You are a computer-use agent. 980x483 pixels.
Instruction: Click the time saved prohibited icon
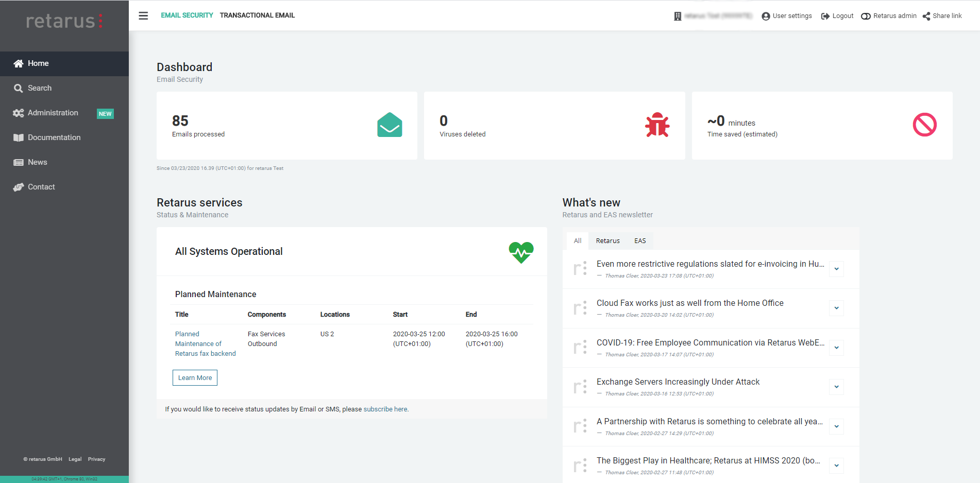[x=925, y=125]
